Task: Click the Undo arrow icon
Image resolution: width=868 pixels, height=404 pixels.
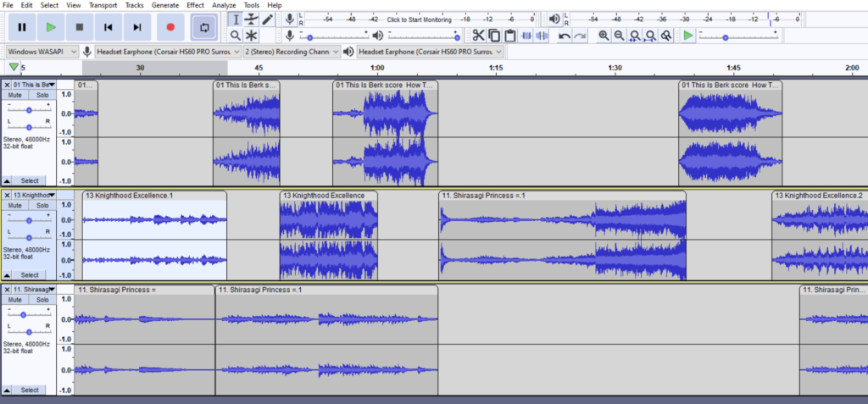Action: tap(564, 36)
